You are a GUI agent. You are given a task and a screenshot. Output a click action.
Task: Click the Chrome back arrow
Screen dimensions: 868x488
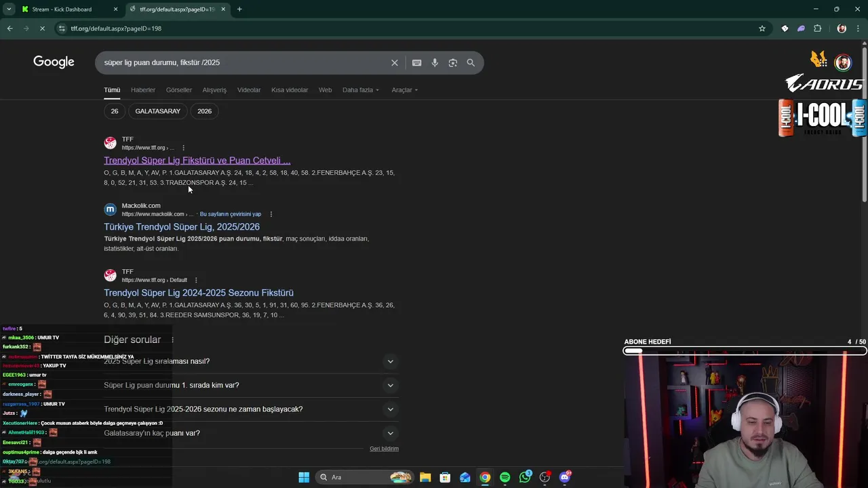pos(9,28)
